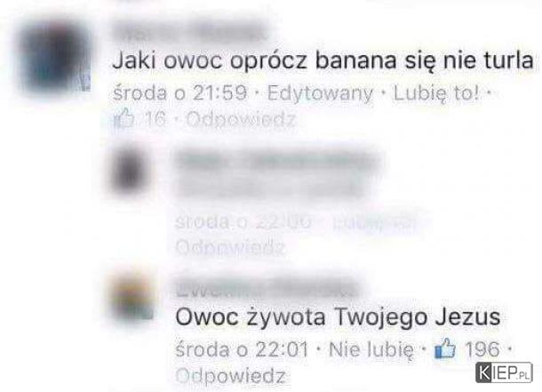Click "Odpowiedz" under the top comment
542x392 pixels.
point(241,120)
